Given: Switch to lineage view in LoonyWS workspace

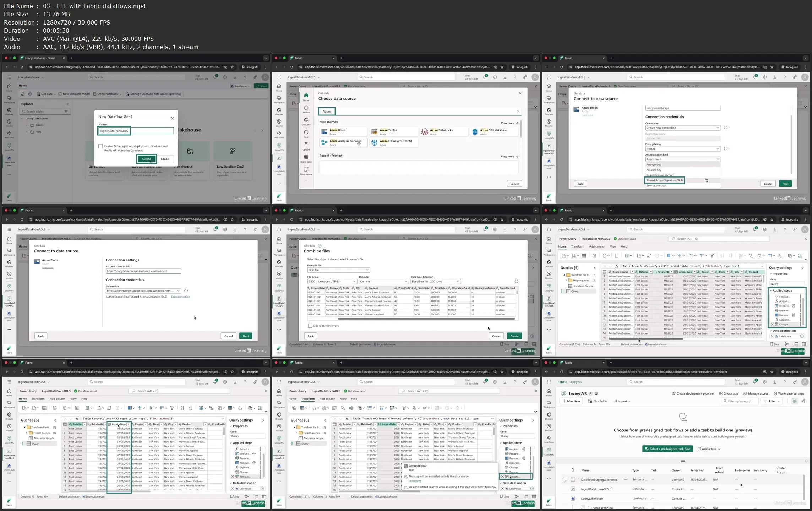Looking at the screenshot, I should (803, 401).
